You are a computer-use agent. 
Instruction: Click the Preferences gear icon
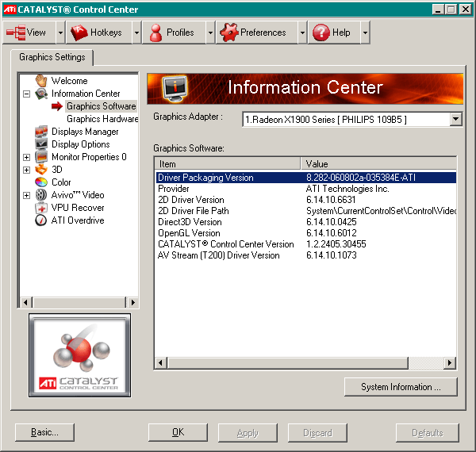229,33
